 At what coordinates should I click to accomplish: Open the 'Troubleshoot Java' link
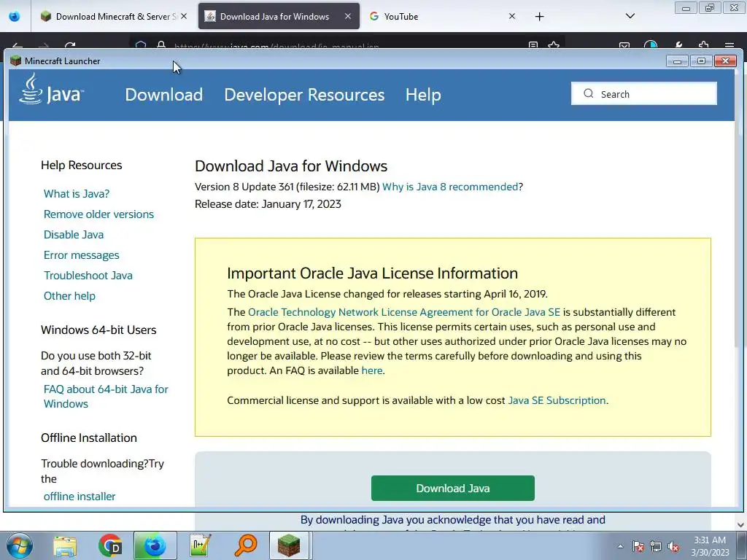[88, 276]
